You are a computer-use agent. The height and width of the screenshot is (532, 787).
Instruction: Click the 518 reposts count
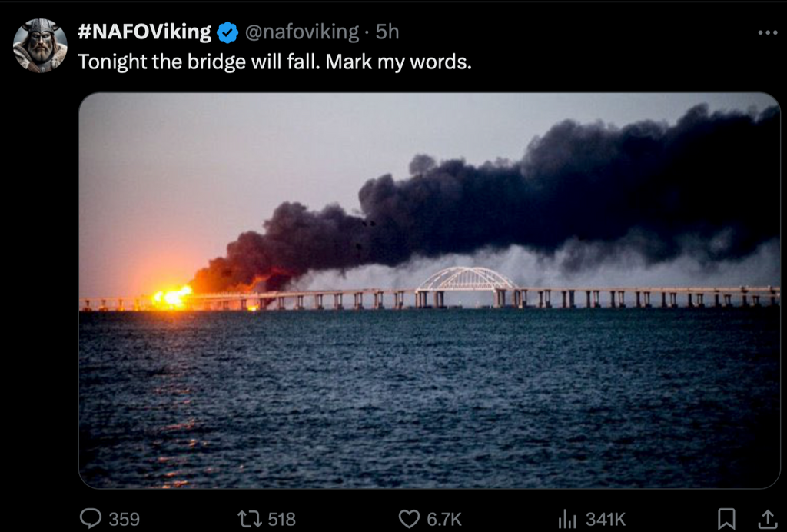pyautogui.click(x=281, y=519)
